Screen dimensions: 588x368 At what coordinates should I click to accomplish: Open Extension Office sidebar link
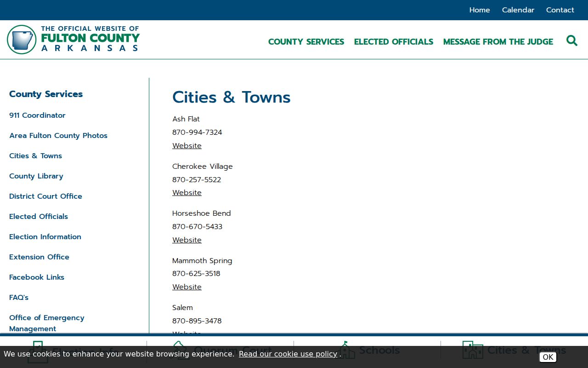(x=39, y=257)
